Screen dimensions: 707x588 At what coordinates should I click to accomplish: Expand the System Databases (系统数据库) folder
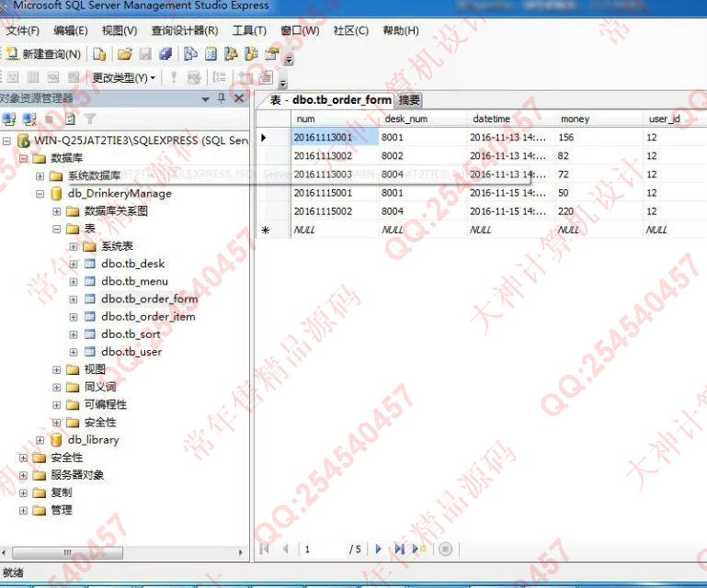tap(40, 176)
